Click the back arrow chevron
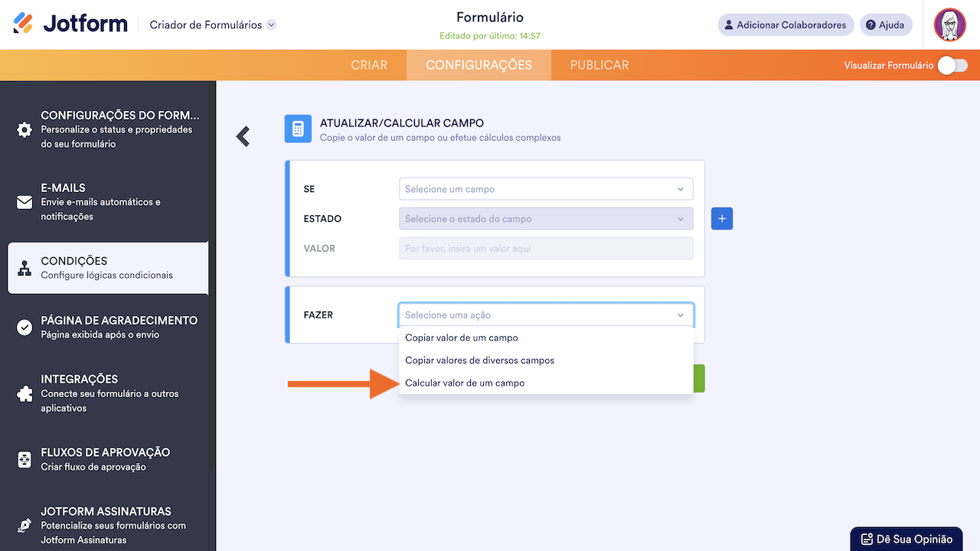The height and width of the screenshot is (551, 980). (243, 136)
